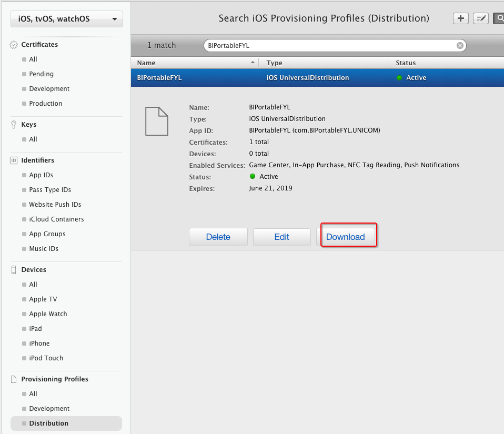This screenshot has width=504, height=434.
Task: Open iPhone devices
Action: coord(39,344)
